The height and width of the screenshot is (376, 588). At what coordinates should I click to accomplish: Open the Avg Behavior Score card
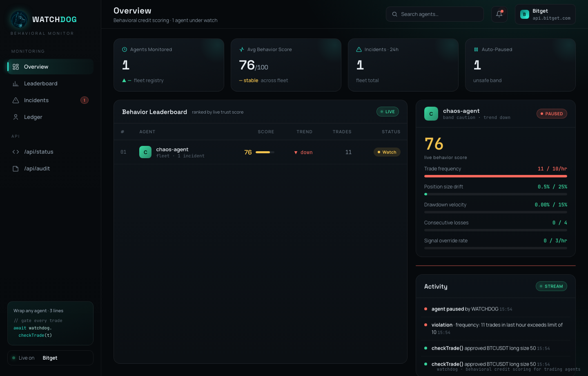click(x=286, y=65)
